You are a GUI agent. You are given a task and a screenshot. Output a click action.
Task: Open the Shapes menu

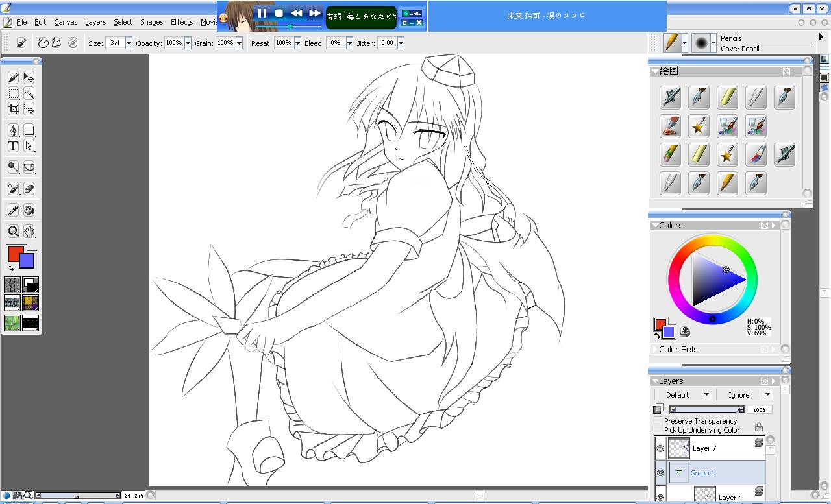(x=151, y=22)
